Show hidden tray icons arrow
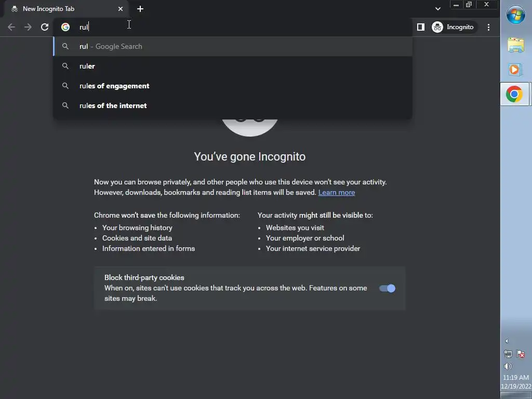532x399 pixels. click(x=507, y=341)
